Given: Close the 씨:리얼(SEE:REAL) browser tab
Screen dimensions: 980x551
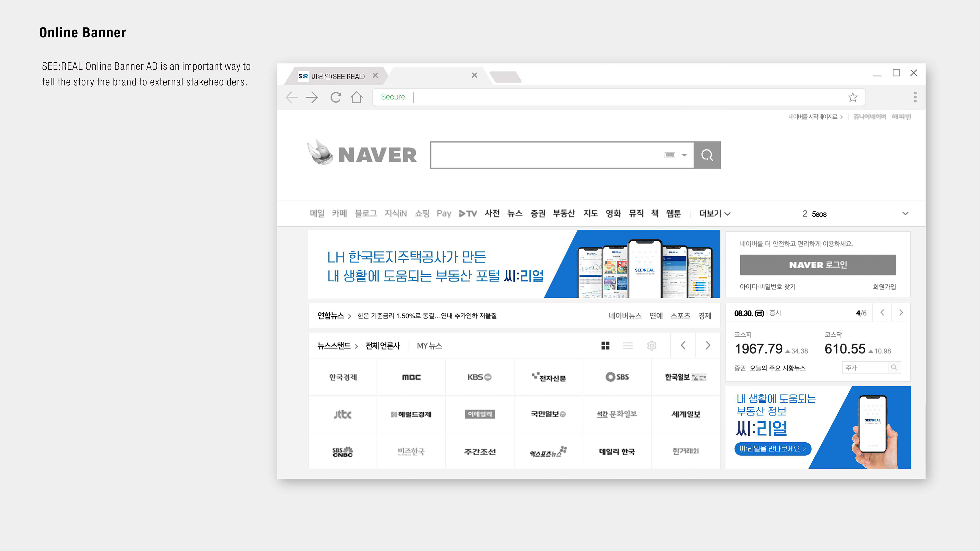Looking at the screenshot, I should click(x=375, y=75).
